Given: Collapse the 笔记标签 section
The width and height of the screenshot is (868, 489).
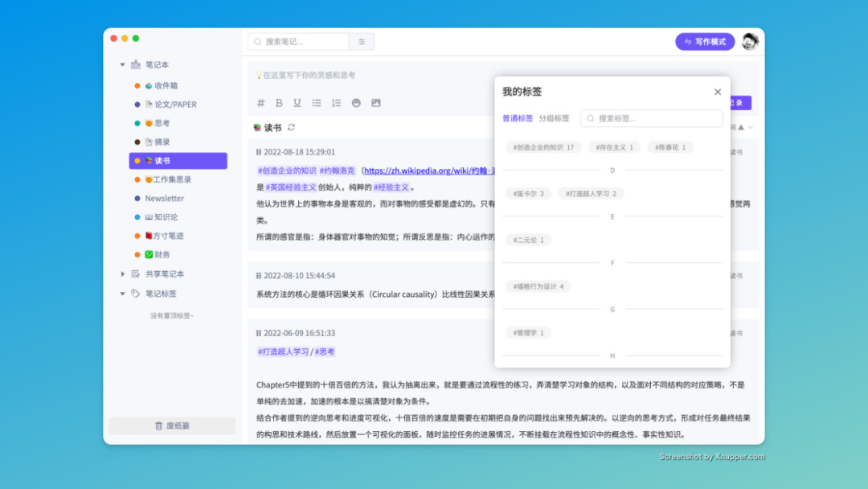Looking at the screenshot, I should (122, 294).
